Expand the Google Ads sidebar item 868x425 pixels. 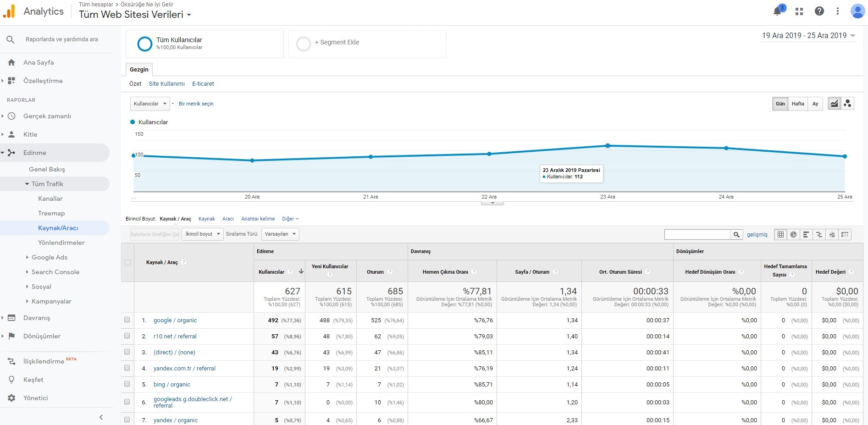(49, 257)
